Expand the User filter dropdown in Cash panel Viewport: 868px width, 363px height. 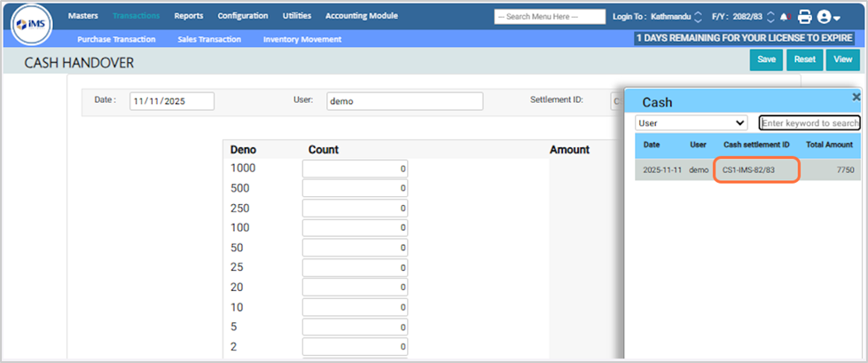[x=692, y=123]
